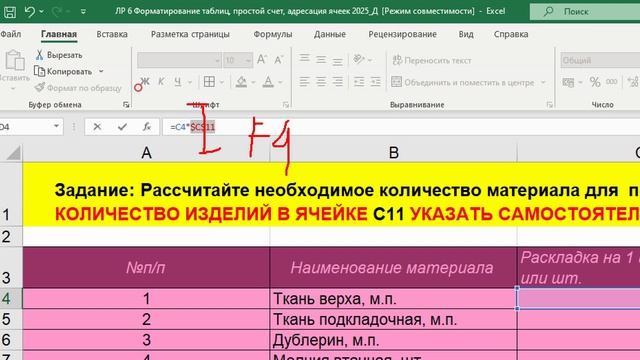Select column A header
Viewport: 640px width, 360px height.
[146, 153]
